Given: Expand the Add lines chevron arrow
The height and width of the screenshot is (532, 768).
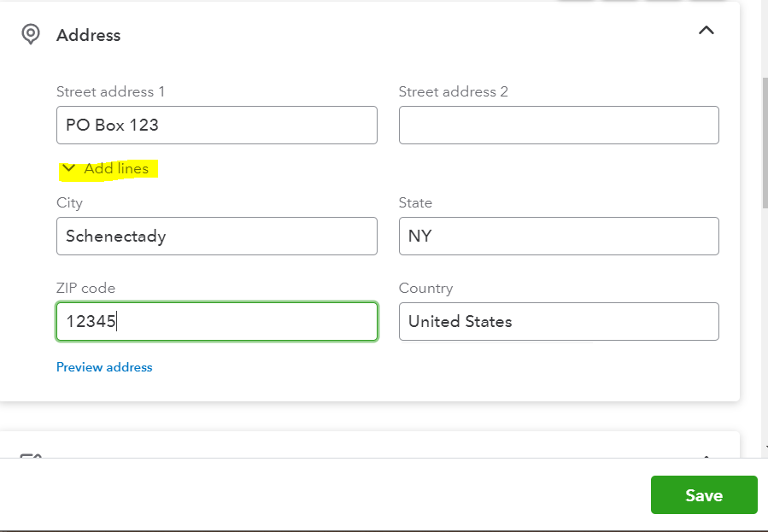Looking at the screenshot, I should click(69, 168).
